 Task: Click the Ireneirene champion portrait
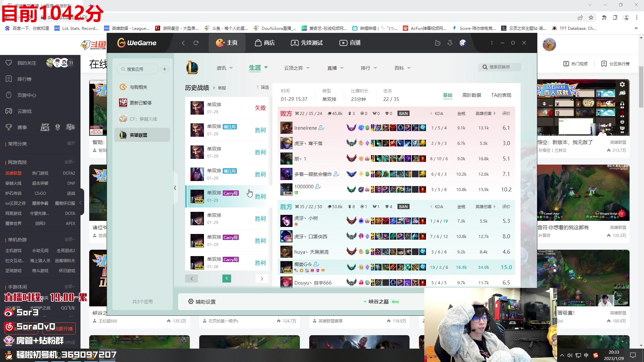click(286, 128)
